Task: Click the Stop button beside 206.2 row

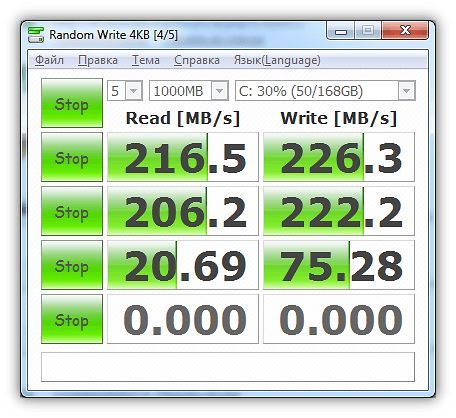Action: click(x=72, y=211)
